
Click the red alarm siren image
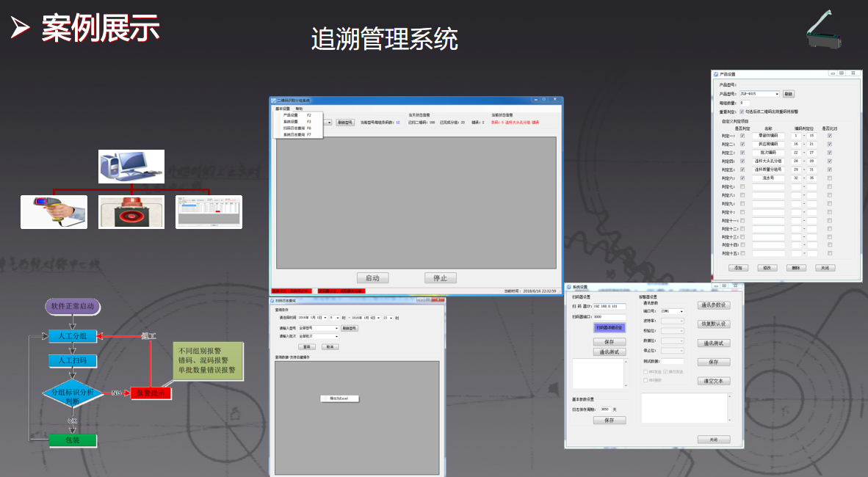(131, 212)
